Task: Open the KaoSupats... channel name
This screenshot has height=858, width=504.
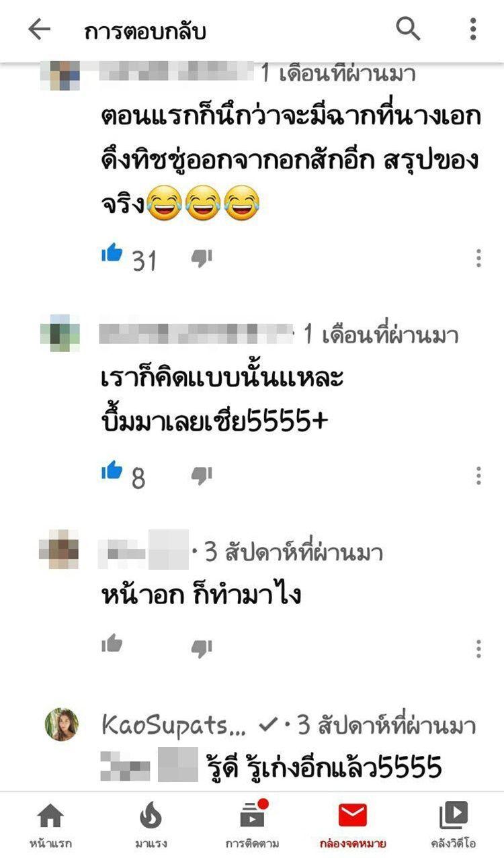Action: coord(174,725)
